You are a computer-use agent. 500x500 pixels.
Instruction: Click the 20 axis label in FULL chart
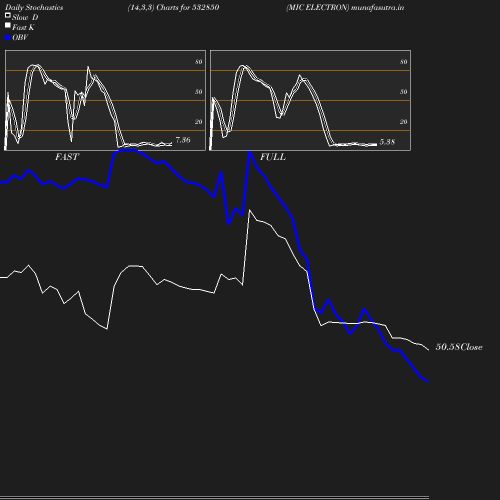pos(403,122)
